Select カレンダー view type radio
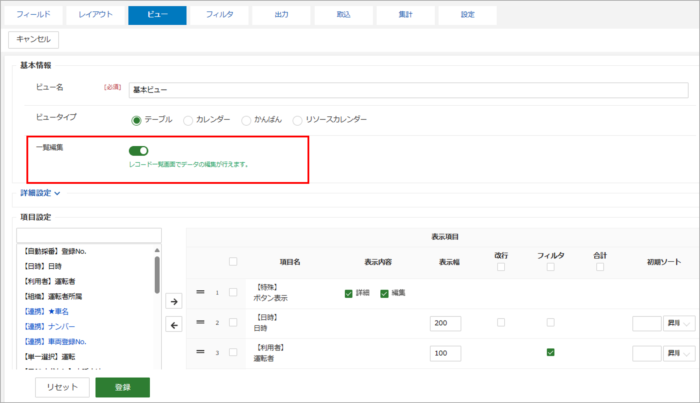700x403 pixels. pyautogui.click(x=188, y=120)
